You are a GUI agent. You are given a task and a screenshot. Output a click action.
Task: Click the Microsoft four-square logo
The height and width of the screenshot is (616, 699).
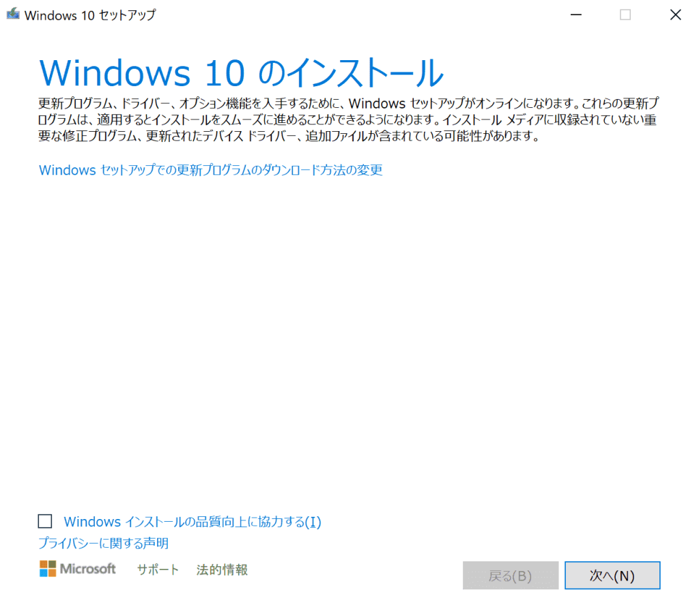pos(48,569)
